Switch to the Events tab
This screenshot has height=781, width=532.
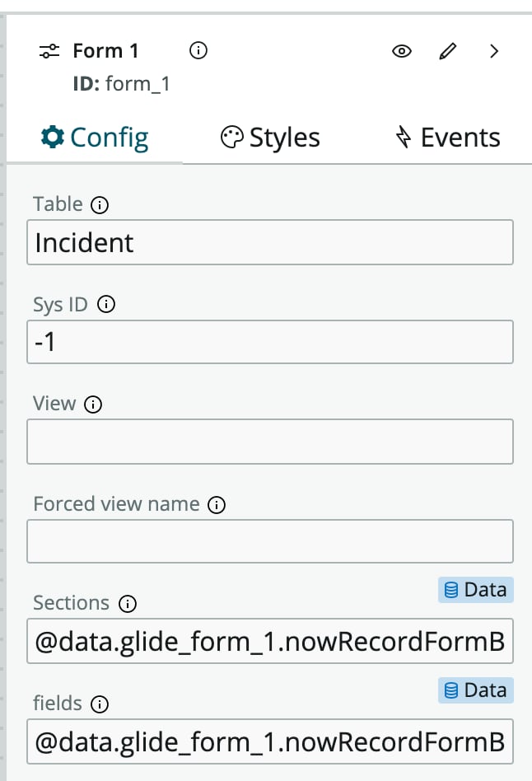(x=448, y=138)
